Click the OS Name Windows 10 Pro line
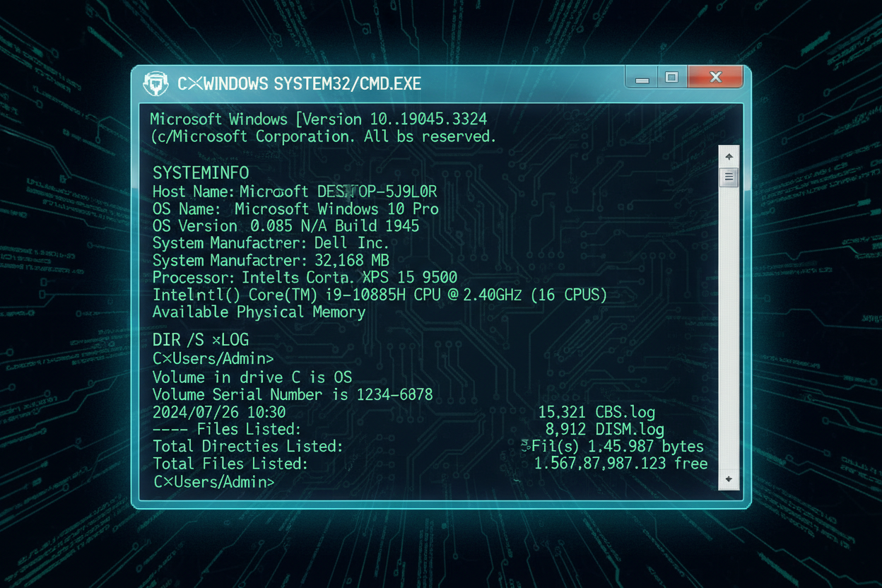The height and width of the screenshot is (588, 882). 295,209
